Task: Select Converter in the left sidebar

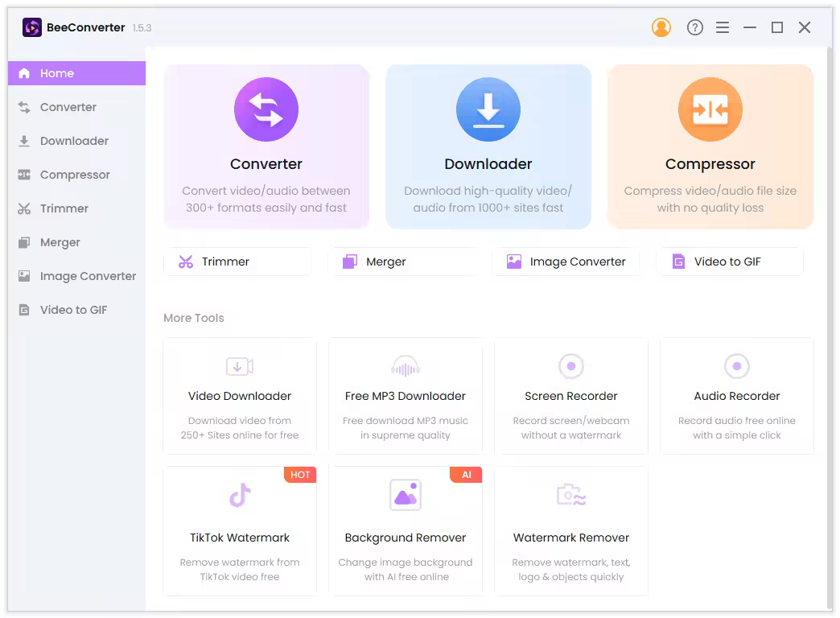Action: point(68,107)
